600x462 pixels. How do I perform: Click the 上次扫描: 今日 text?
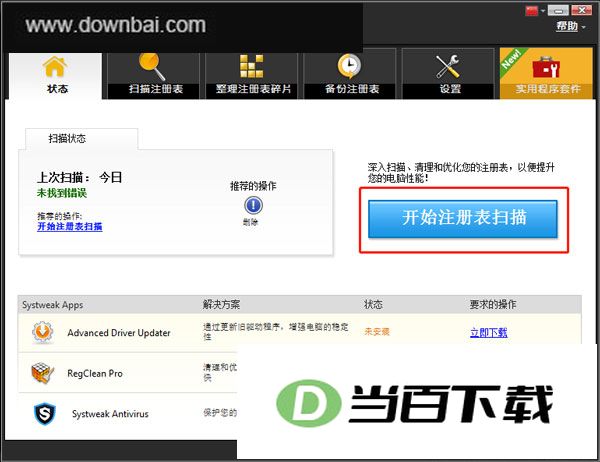[80, 178]
